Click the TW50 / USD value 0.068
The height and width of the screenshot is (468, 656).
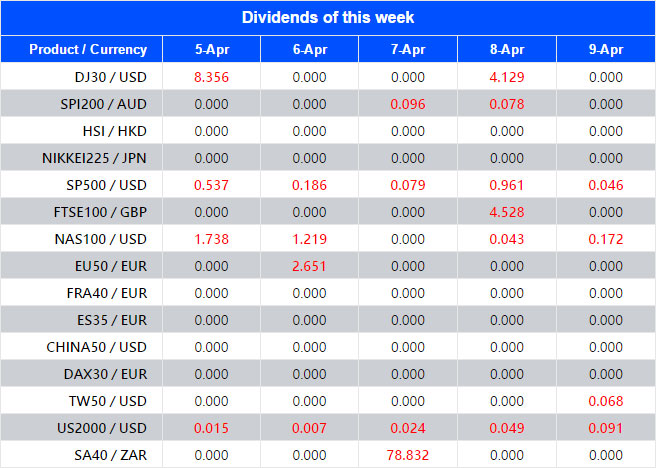coord(605,402)
